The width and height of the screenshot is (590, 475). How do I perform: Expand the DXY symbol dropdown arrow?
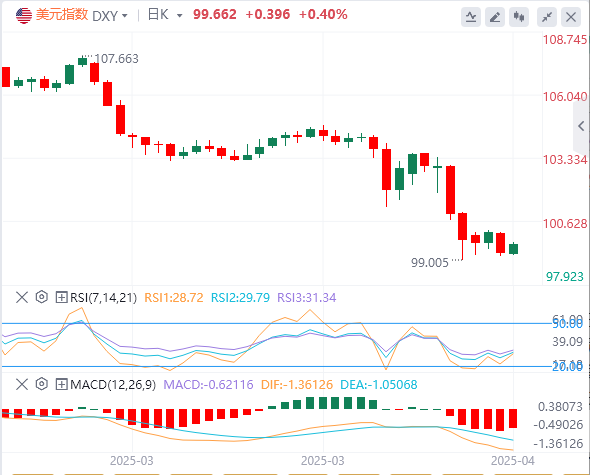125,16
